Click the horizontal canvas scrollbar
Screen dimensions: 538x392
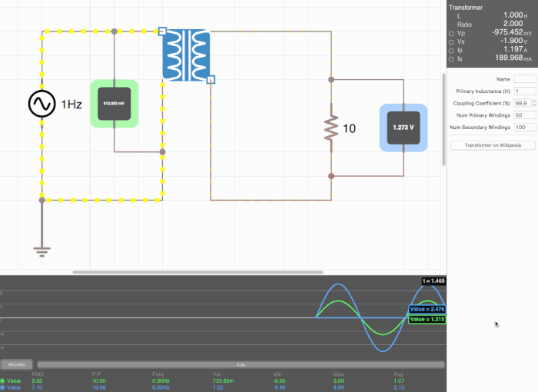(x=196, y=272)
